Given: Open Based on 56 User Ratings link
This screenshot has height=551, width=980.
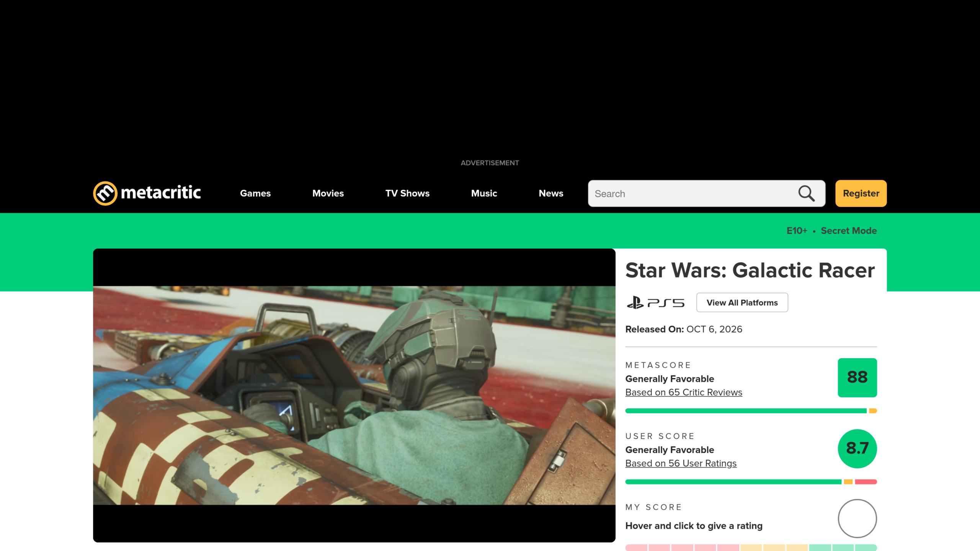Looking at the screenshot, I should [x=681, y=463].
